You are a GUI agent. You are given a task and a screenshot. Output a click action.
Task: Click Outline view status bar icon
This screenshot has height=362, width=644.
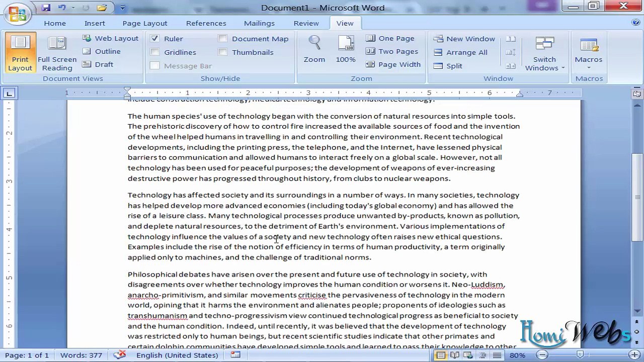click(482, 355)
